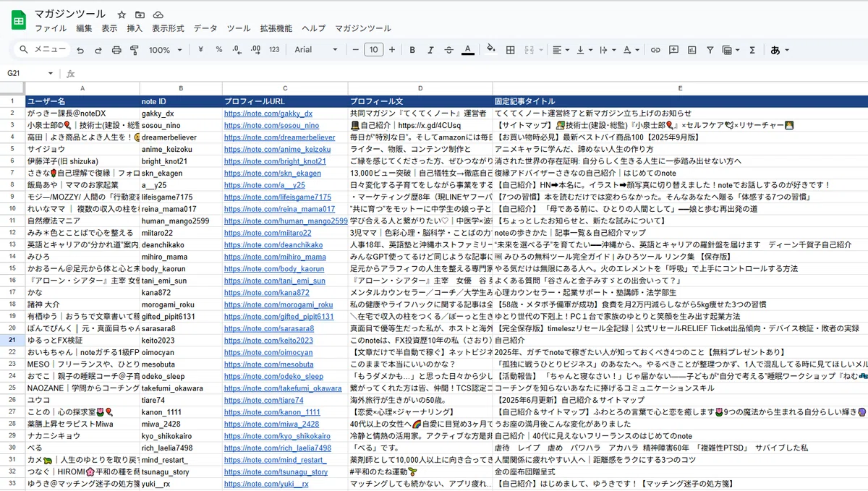Open link note.com/sosou_nino
Screen dimensions: 868x491
(x=272, y=125)
